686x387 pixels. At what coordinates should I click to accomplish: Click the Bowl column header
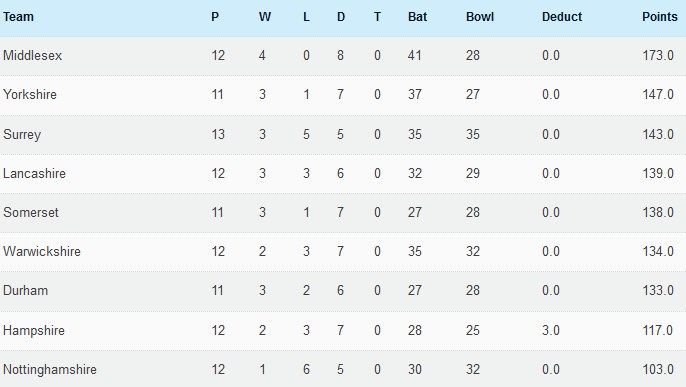[480, 17]
